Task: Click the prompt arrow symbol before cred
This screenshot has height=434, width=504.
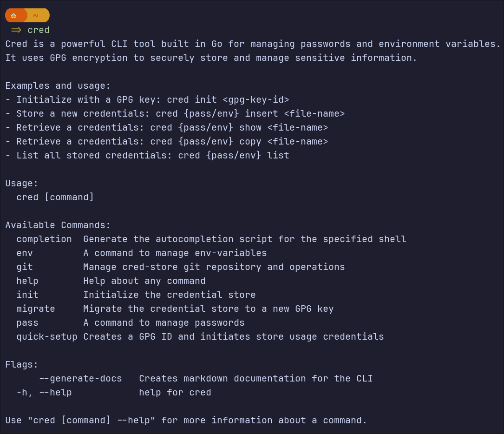Action: (x=16, y=30)
